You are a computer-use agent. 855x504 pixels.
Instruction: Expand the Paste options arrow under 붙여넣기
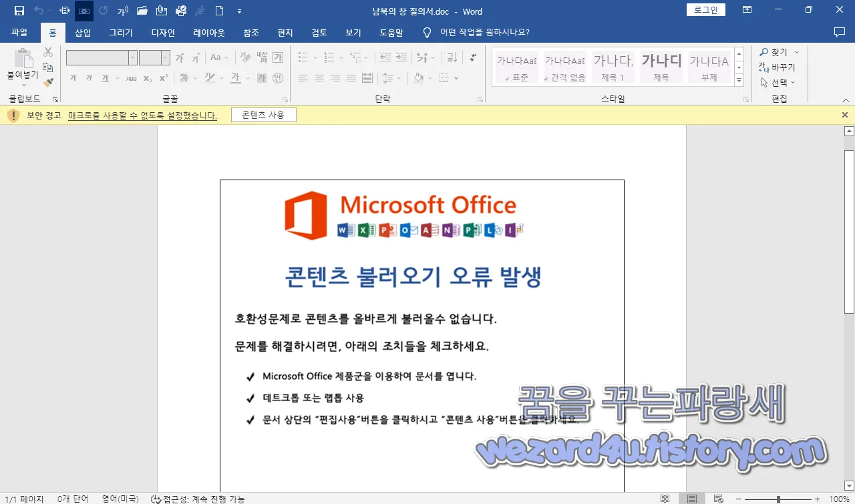coord(23,85)
